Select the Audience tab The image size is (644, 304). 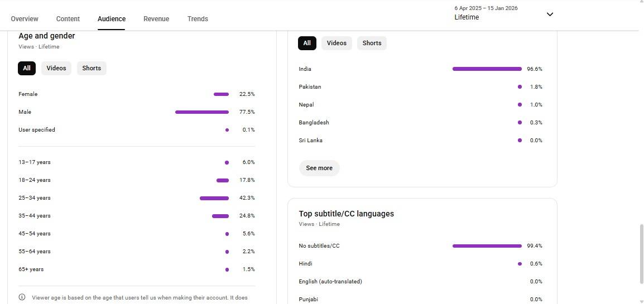pyautogui.click(x=112, y=19)
